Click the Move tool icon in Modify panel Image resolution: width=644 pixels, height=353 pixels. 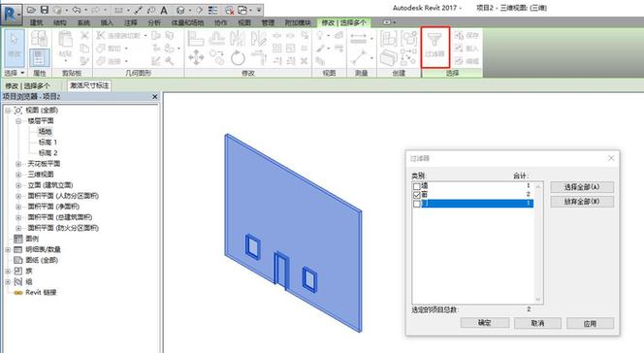196,57
